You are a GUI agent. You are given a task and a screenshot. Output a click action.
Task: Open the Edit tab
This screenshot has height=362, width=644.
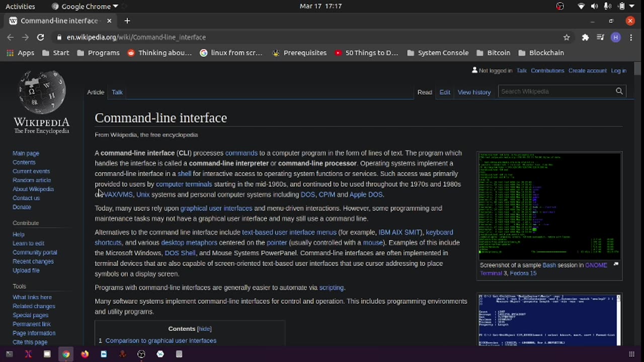point(445,92)
